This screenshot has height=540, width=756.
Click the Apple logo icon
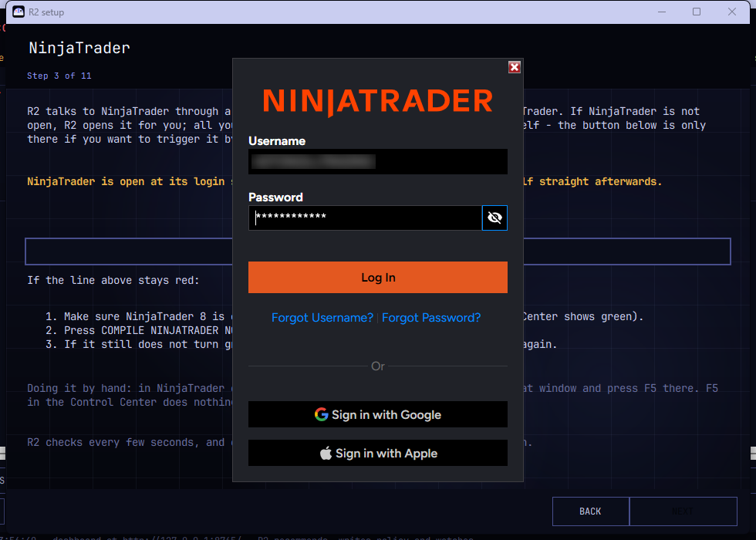coord(326,453)
